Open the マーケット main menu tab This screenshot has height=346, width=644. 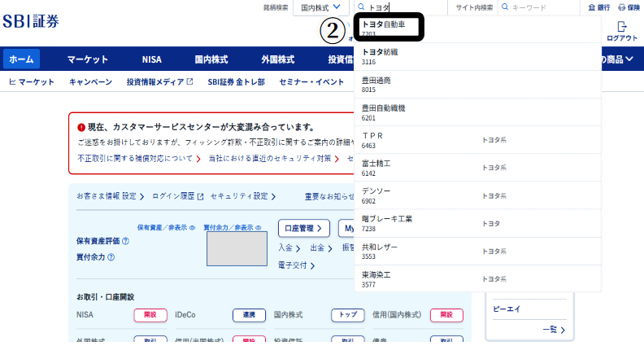(x=88, y=59)
